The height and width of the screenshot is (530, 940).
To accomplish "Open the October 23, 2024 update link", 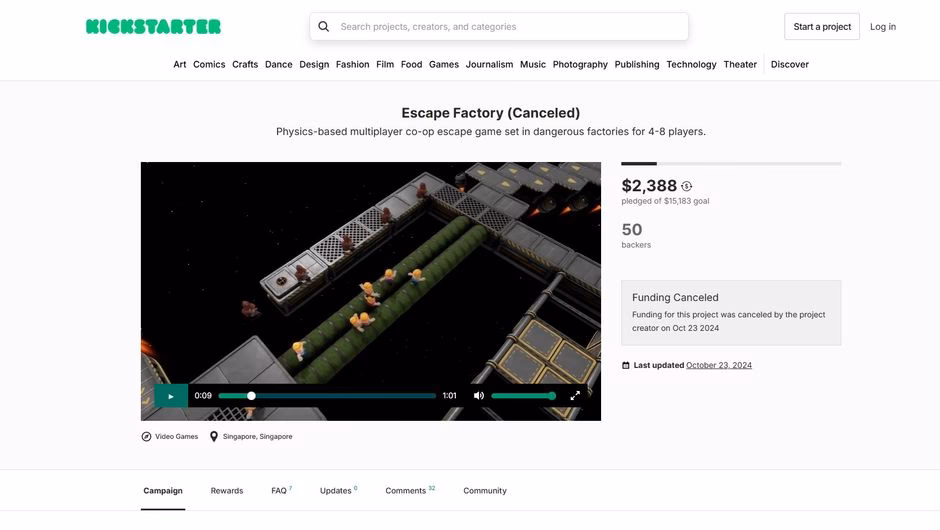I will (719, 365).
